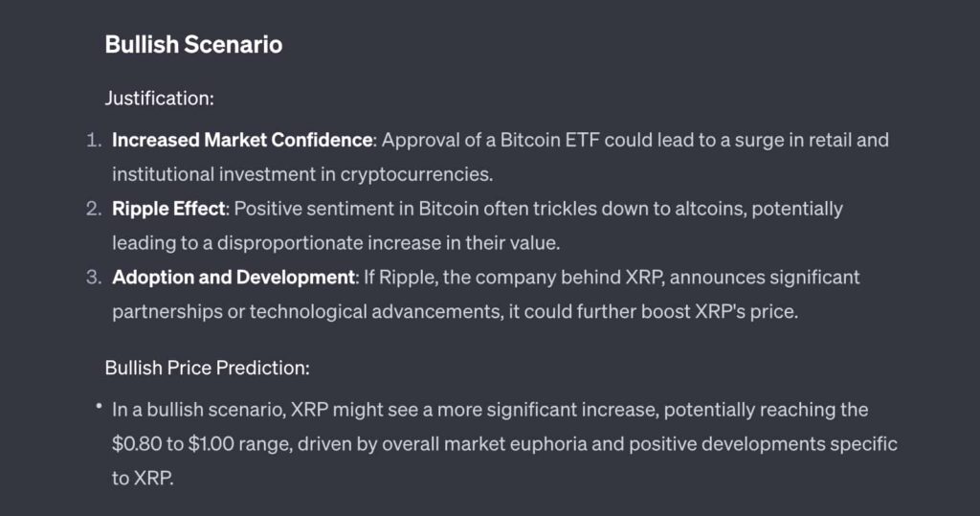
Task: Click the bullet point before "In a bullish scenario"
Action: pos(98,408)
